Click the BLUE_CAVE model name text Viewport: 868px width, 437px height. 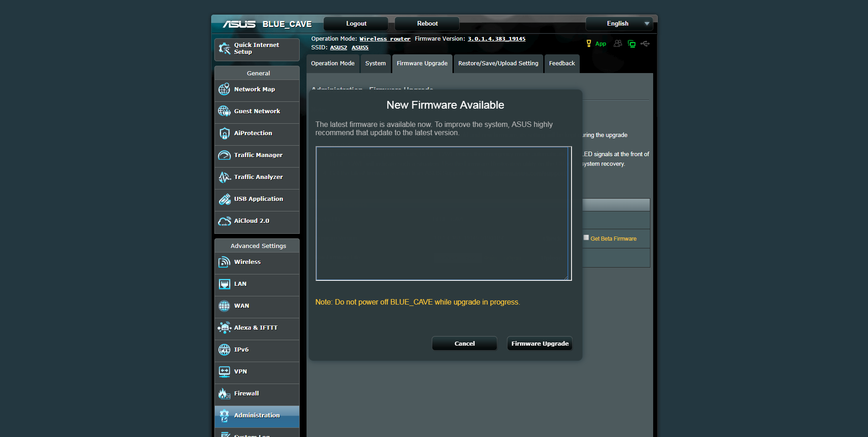pyautogui.click(x=287, y=24)
